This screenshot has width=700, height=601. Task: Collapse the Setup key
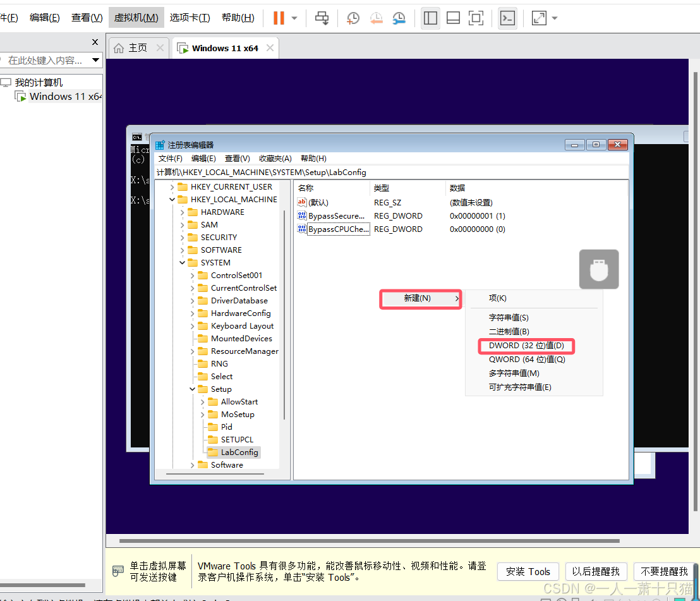click(193, 389)
